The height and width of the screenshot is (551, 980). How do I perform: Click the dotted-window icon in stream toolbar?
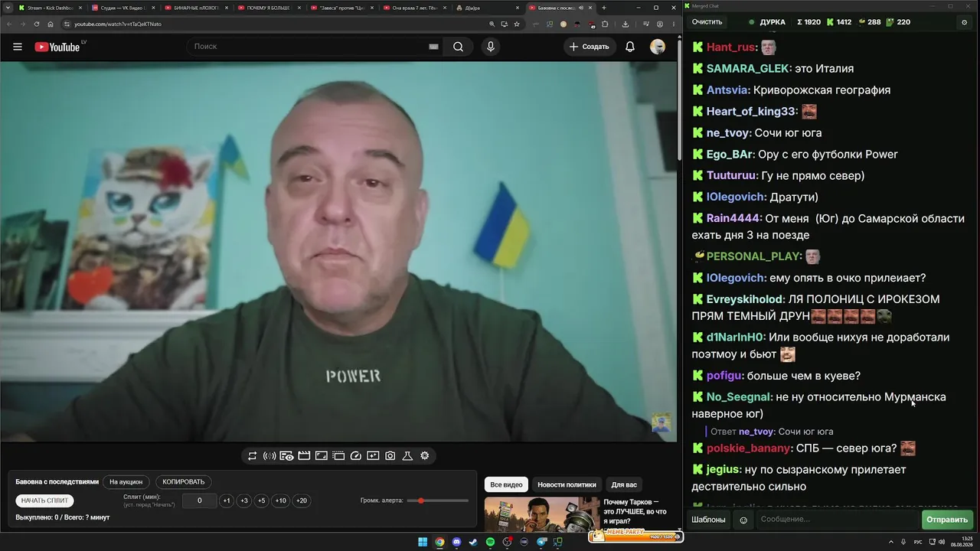click(x=338, y=456)
